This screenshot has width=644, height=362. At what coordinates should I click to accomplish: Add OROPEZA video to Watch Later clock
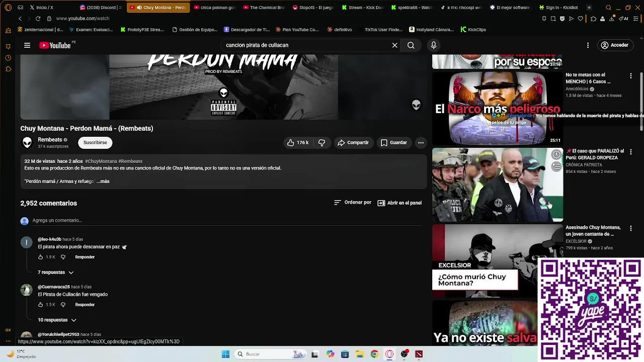556,155
